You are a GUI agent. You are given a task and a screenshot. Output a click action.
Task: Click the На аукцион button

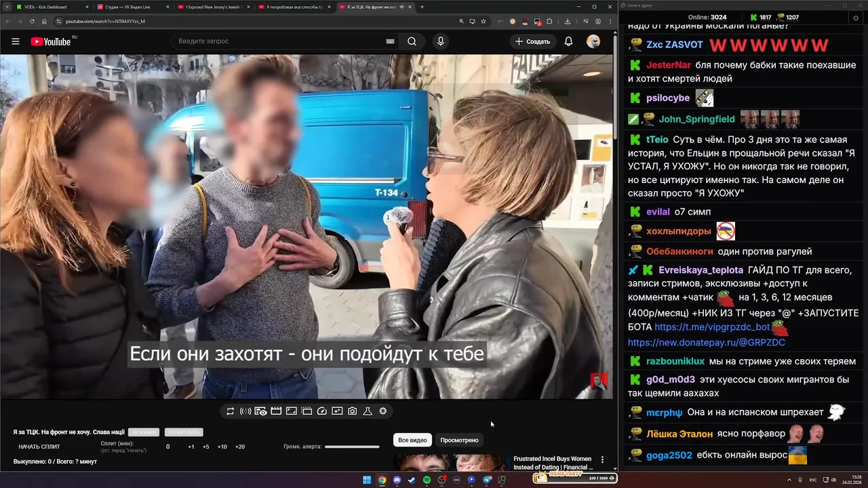coord(144,432)
